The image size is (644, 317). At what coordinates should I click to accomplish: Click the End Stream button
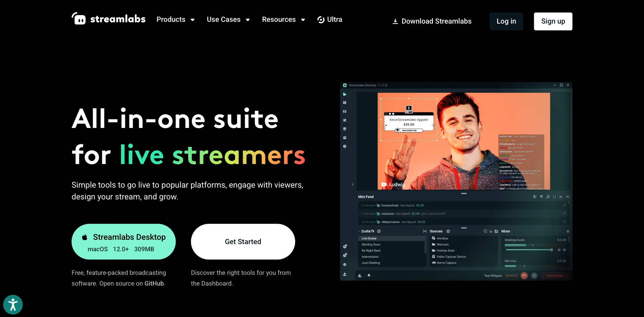tap(555, 276)
